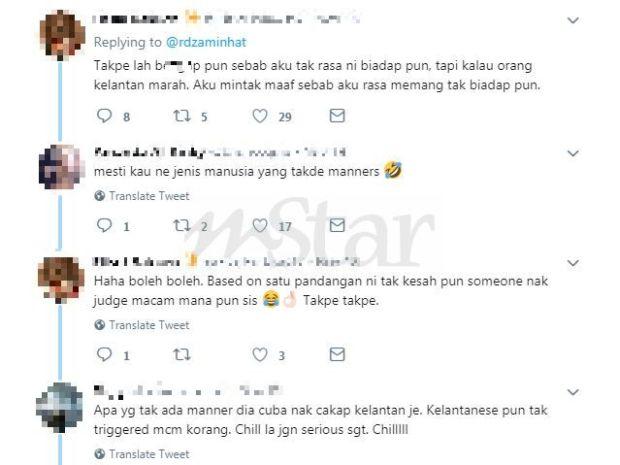Translate the 'Haha boleh boleh' tweet
620x465 pixels.
click(142, 325)
